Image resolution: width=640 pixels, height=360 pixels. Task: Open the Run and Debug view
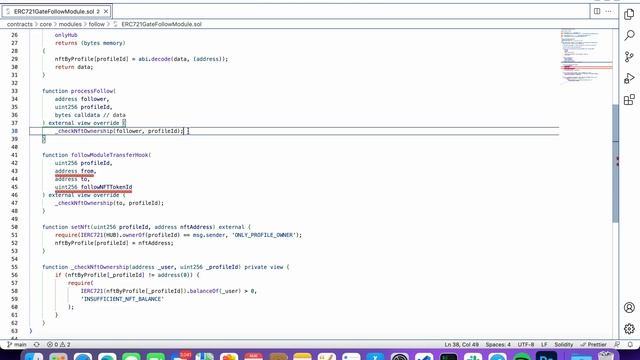pos(629,78)
